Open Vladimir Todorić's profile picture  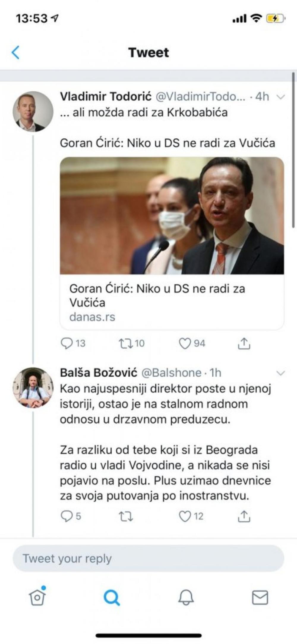[33, 112]
